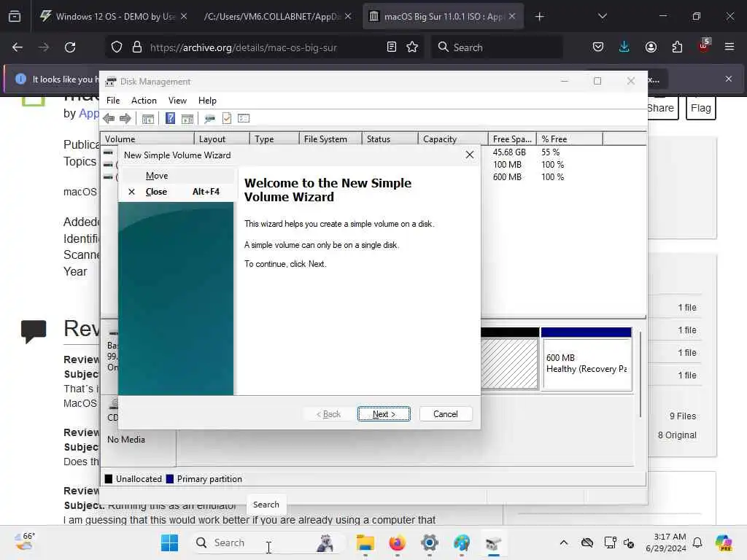Click Next in the volume wizard
747x560 pixels.
tap(384, 414)
